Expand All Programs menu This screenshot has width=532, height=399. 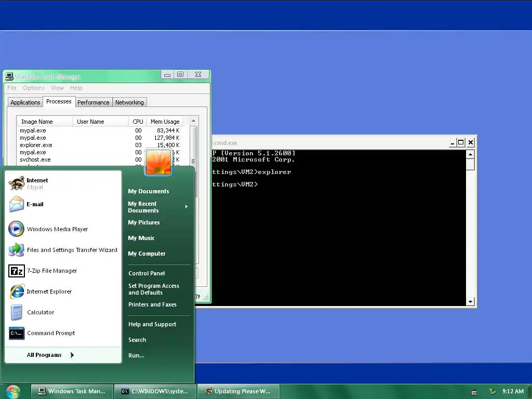[50, 355]
